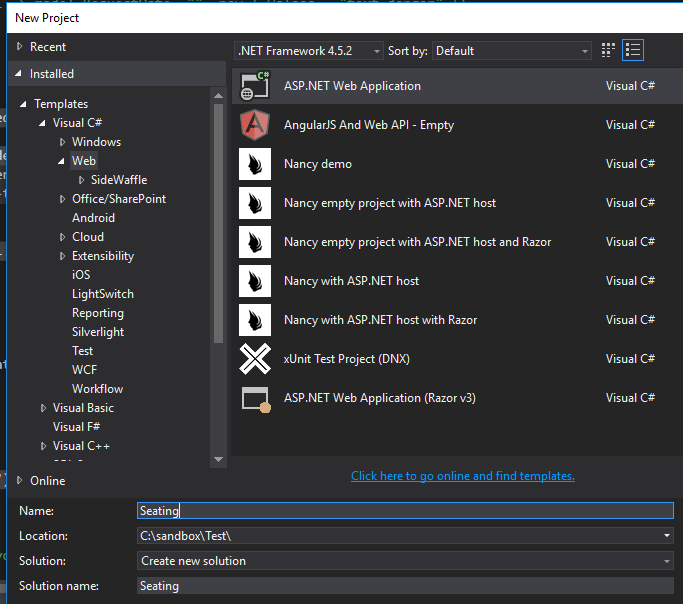This screenshot has height=604, width=683.
Task: Select Nancy with ASP.NET host template name
Action: pos(352,281)
